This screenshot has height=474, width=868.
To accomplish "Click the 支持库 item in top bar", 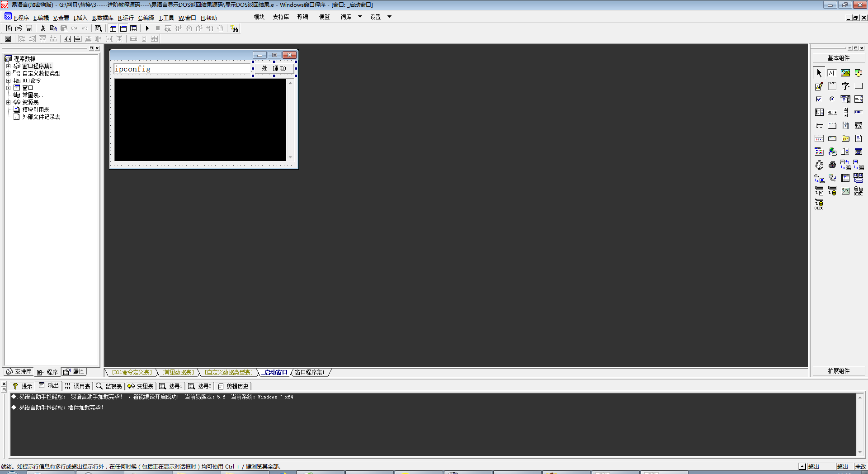I will (281, 17).
